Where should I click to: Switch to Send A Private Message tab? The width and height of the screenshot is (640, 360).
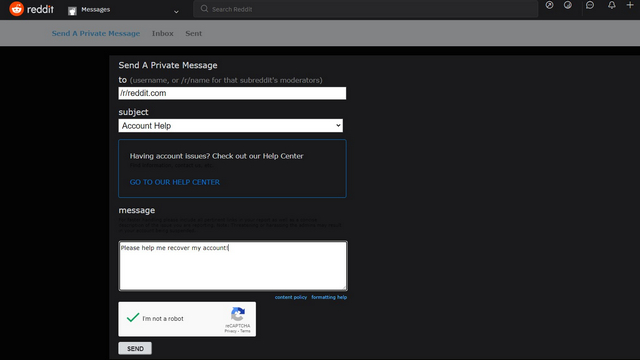(x=96, y=33)
